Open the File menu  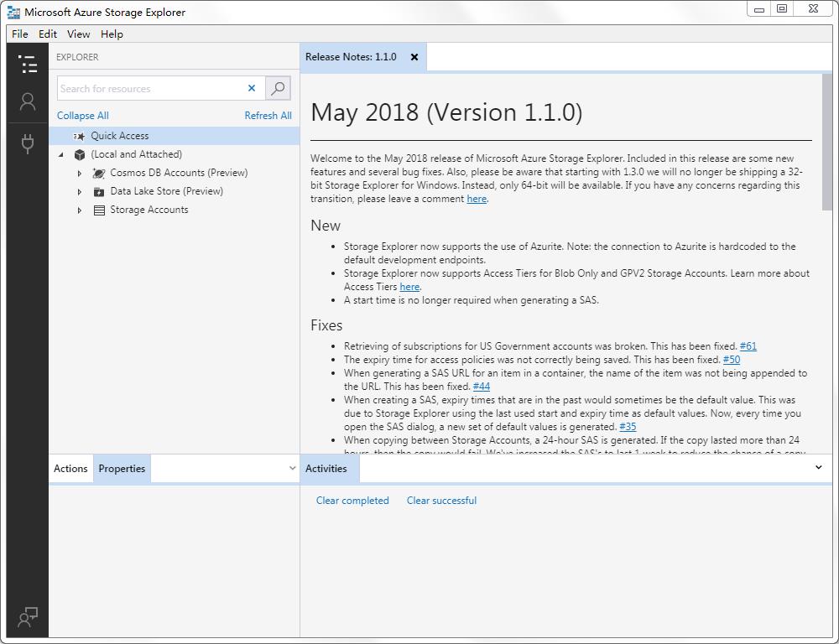20,34
